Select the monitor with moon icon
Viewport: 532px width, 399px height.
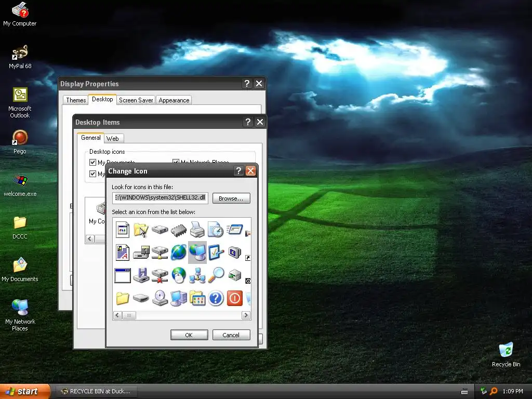tap(234, 252)
